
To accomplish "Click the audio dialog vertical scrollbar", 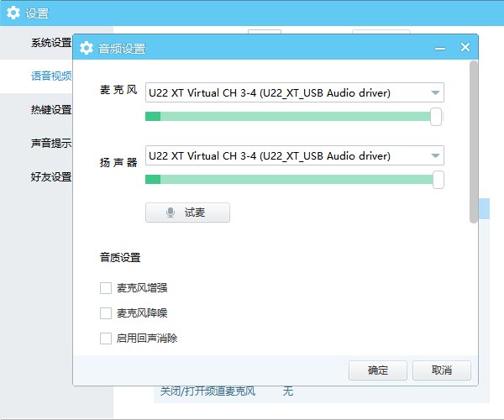I will pos(473,142).
